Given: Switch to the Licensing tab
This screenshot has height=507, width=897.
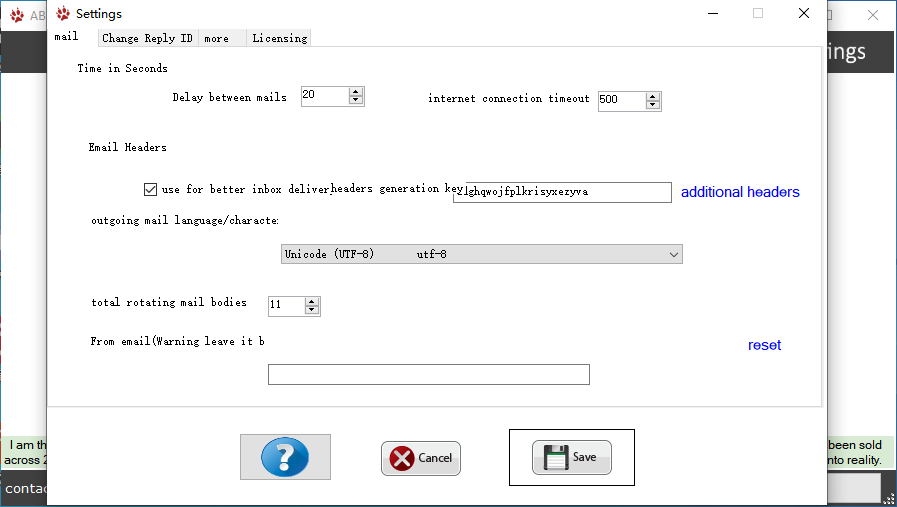Looking at the screenshot, I should coord(280,38).
